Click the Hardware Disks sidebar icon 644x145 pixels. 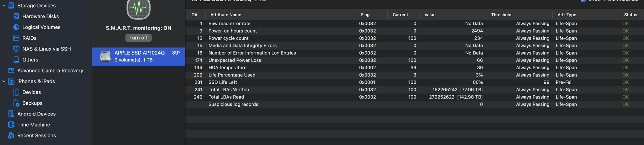tap(16, 16)
